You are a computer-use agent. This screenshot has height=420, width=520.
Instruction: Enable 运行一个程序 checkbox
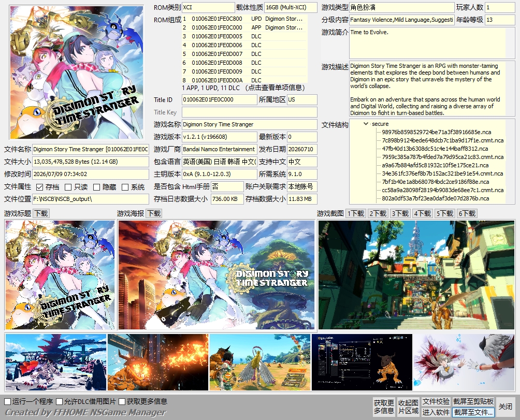point(8,402)
